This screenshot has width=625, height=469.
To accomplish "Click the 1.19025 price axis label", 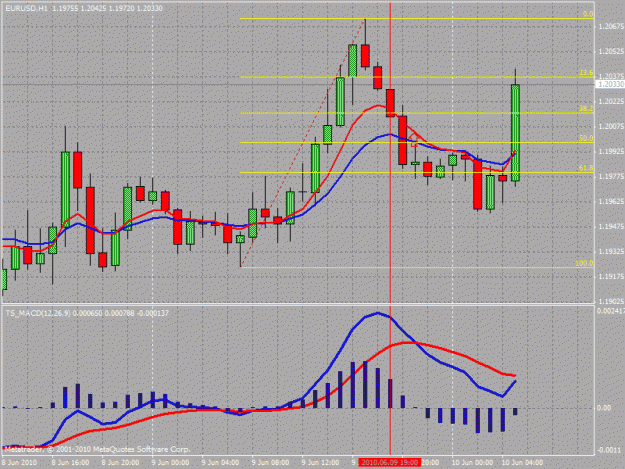I will click(611, 301).
